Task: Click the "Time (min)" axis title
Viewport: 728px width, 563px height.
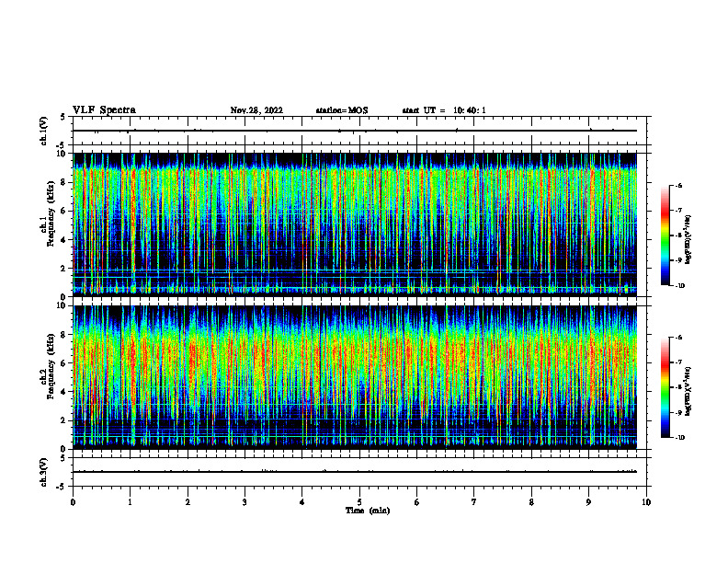Action: 368,511
